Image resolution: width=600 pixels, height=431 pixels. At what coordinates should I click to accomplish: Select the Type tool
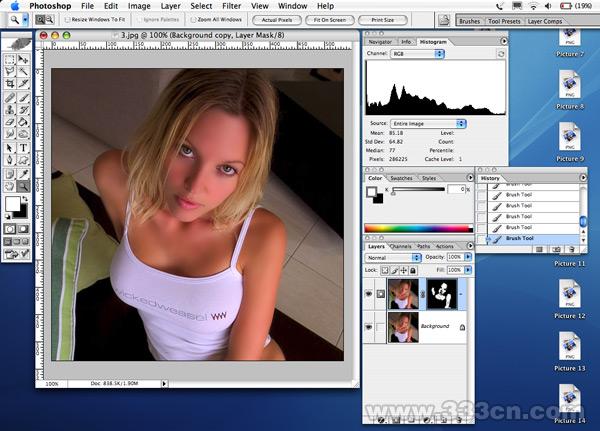click(23, 148)
